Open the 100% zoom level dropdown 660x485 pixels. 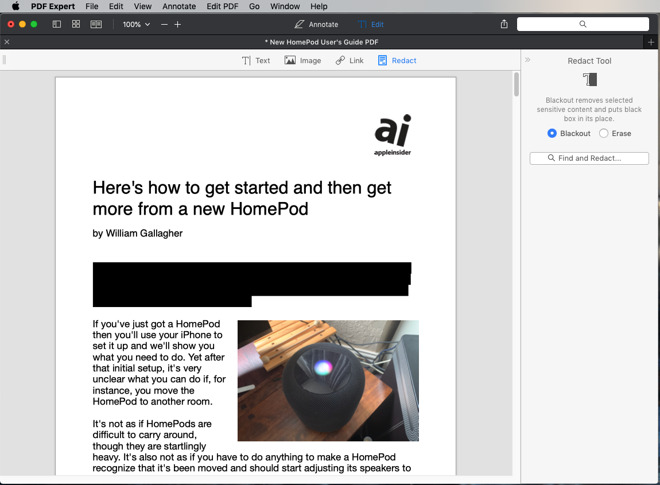coord(136,24)
